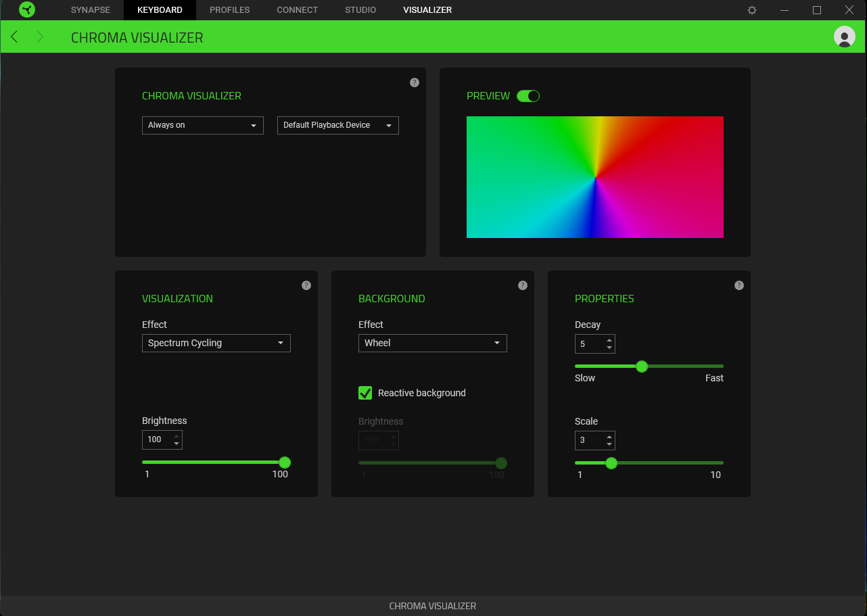Decrease Visualization brightness with down arrow
This screenshot has height=616, width=867.
click(x=177, y=444)
